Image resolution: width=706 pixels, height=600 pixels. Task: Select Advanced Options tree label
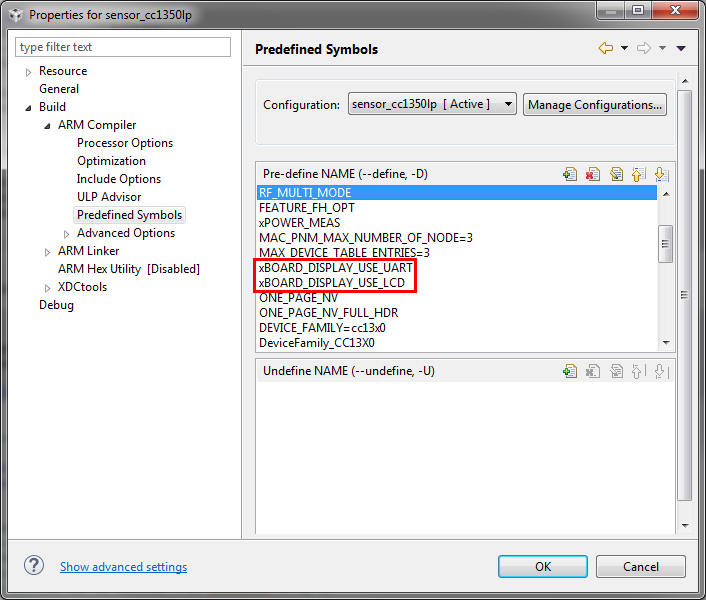126,233
